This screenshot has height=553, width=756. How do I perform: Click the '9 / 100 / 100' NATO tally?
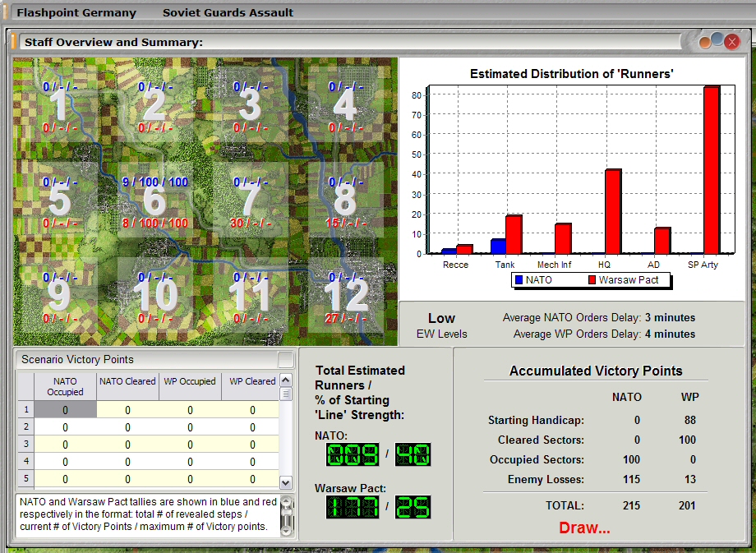pos(154,182)
